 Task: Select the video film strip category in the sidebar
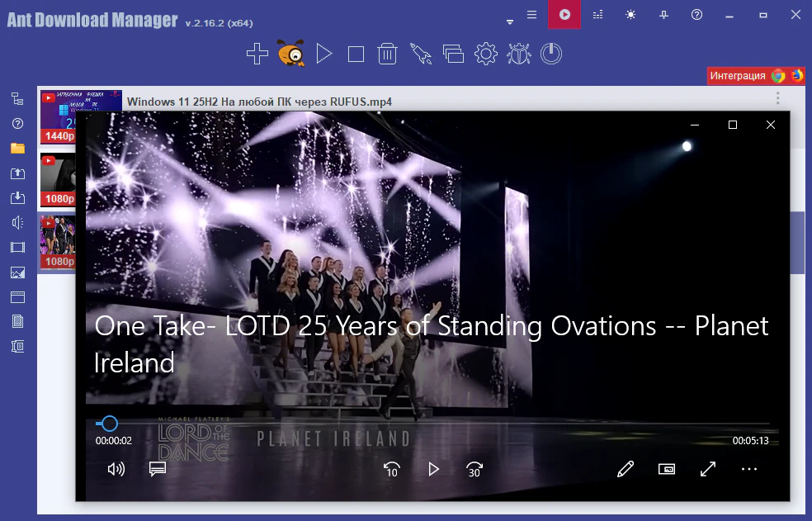(17, 247)
